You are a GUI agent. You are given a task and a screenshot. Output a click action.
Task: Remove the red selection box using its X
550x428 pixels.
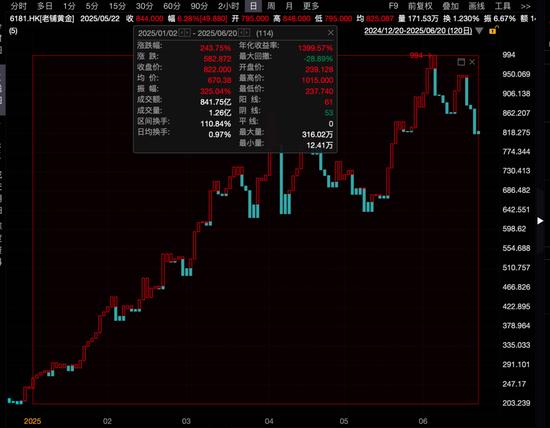pyautogui.click(x=472, y=62)
